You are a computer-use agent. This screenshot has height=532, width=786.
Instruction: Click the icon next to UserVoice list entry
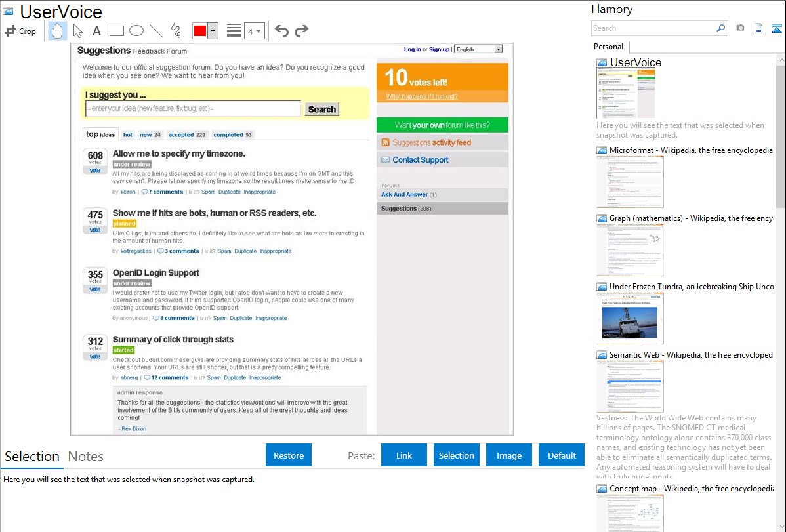point(602,63)
